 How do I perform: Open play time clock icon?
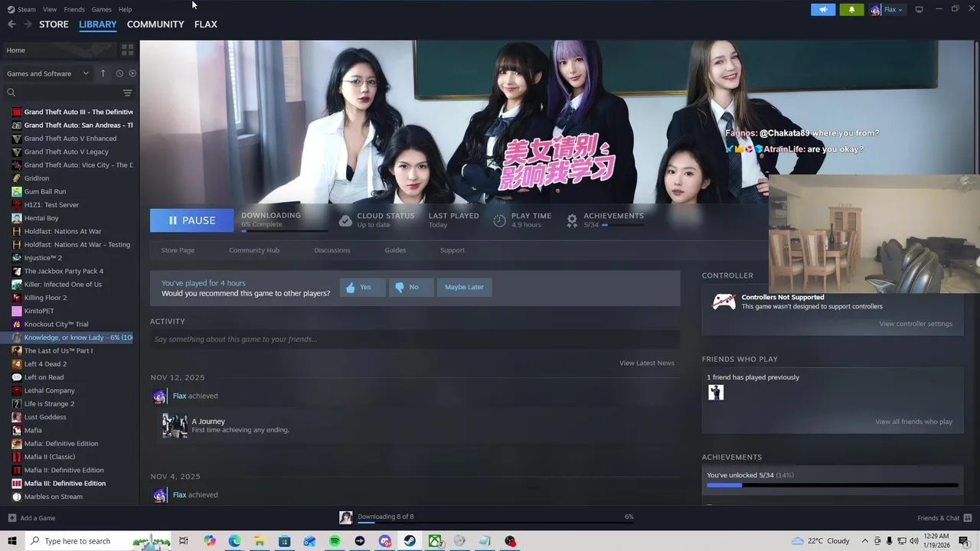(499, 220)
